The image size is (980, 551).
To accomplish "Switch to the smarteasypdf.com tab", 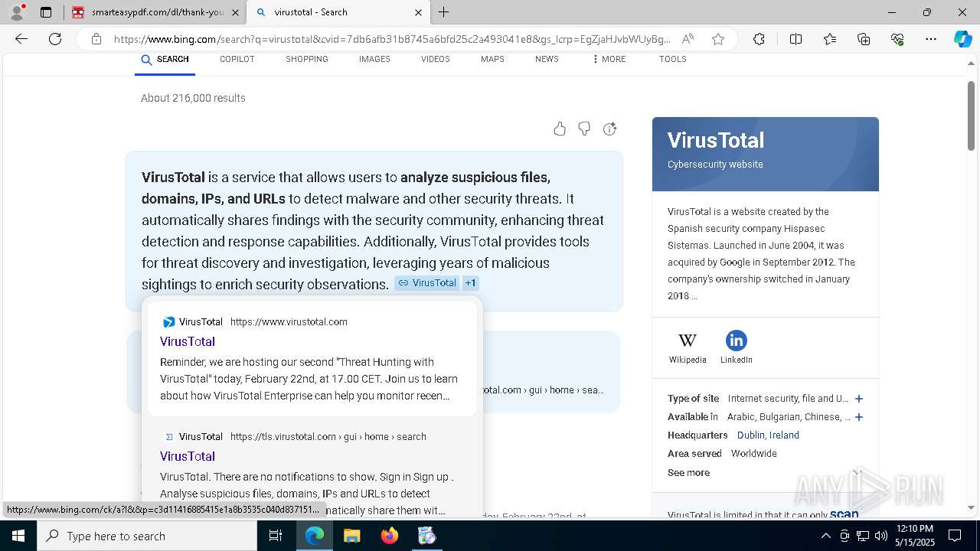I will [x=155, y=12].
